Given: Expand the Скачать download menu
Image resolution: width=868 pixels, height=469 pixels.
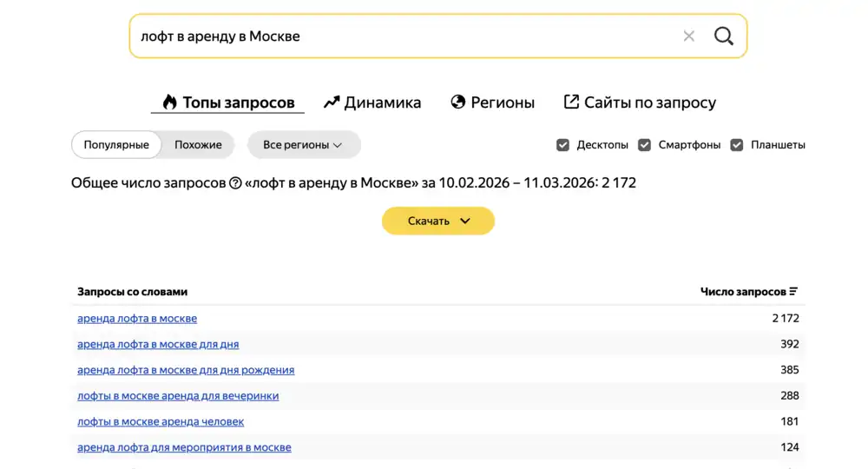Looking at the screenshot, I should click(438, 221).
